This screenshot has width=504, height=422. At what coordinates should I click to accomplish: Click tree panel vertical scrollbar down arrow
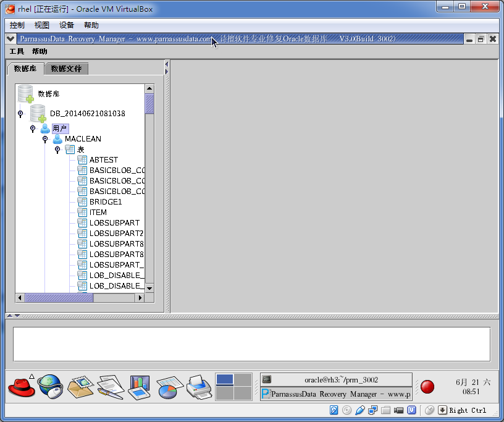[x=149, y=288]
